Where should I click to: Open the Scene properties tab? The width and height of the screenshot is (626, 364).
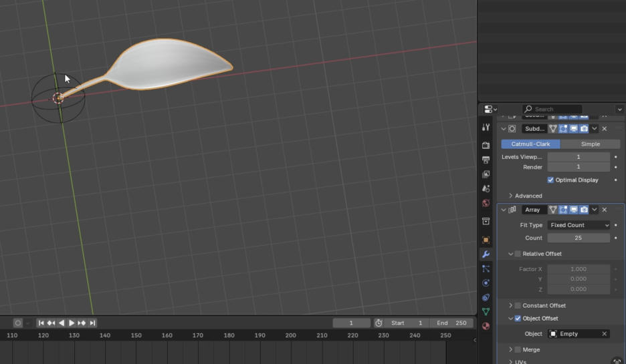[x=486, y=188]
